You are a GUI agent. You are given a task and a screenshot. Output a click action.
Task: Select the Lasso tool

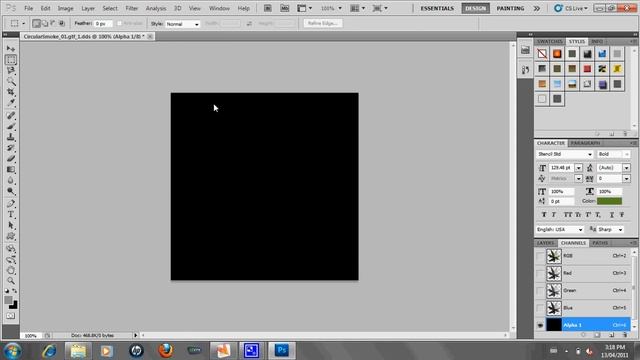click(11, 71)
